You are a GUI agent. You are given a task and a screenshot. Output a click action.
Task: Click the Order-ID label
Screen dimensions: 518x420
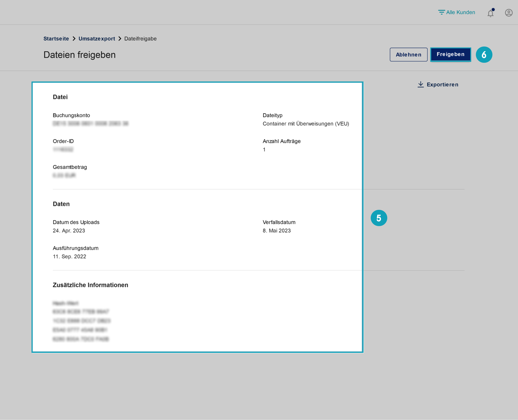click(63, 141)
